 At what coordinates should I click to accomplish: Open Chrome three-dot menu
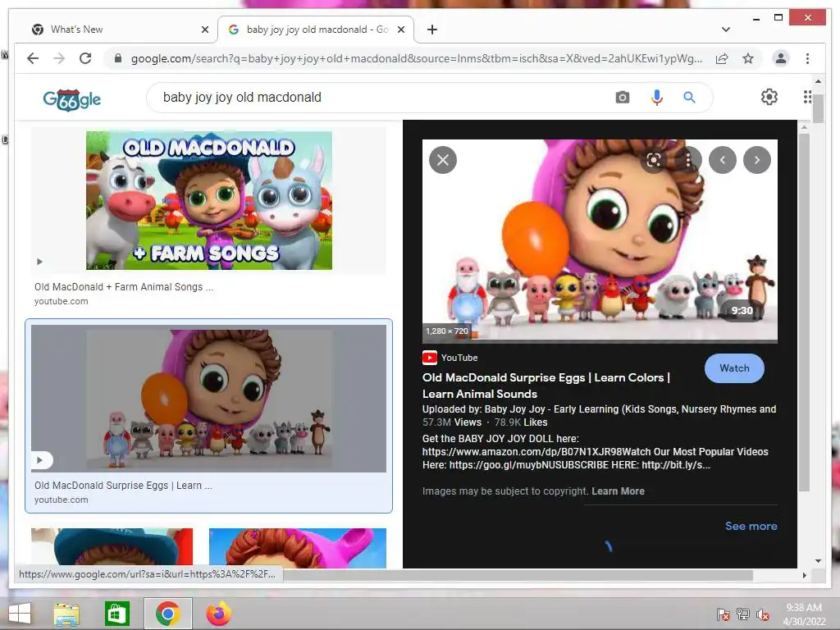pos(807,58)
